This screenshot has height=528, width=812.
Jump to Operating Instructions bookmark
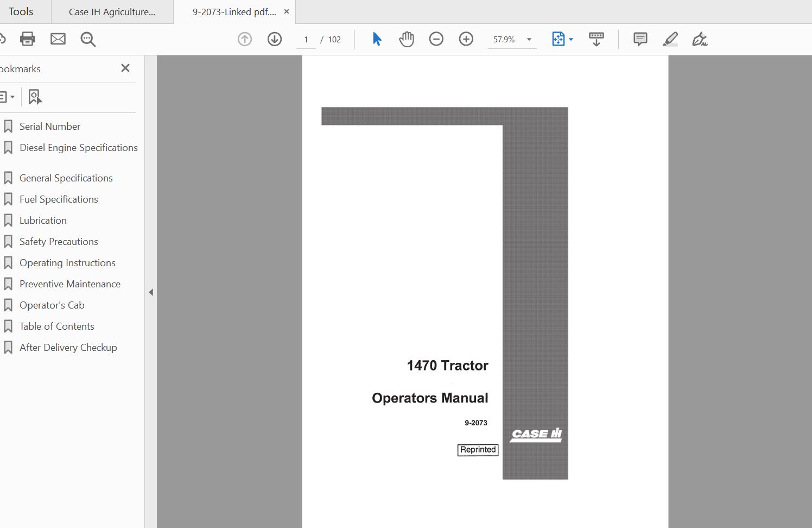pyautogui.click(x=67, y=263)
